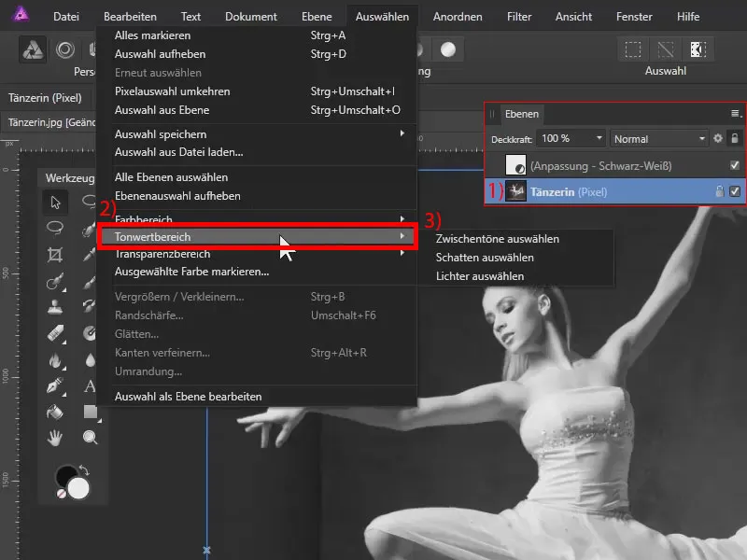Select the Color Picker eyedropper tool
747x560 pixels.
pos(89,255)
